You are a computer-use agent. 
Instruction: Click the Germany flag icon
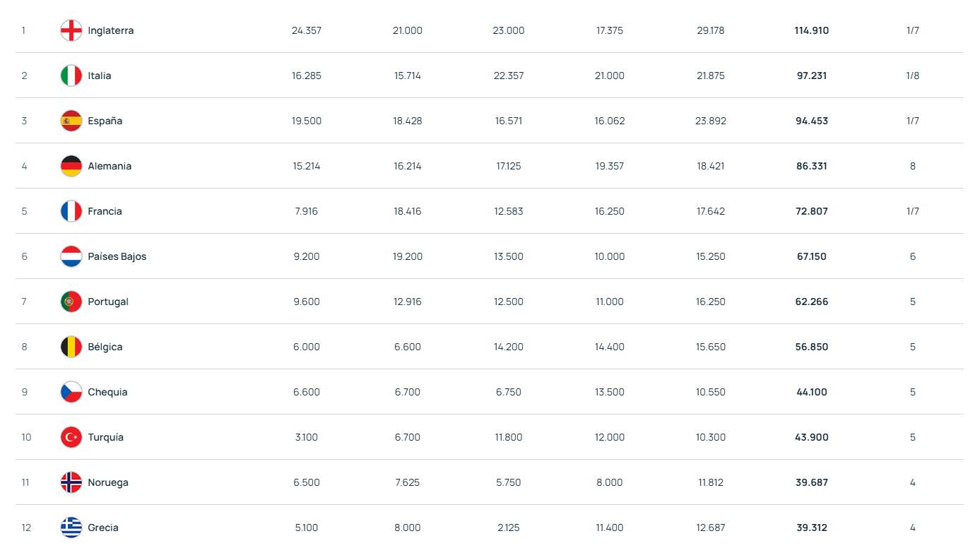tap(71, 166)
